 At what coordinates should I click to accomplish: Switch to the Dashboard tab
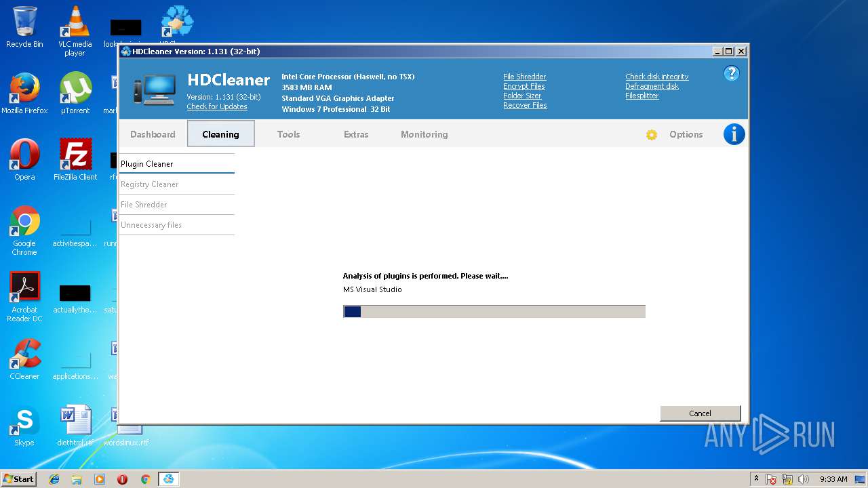(153, 134)
